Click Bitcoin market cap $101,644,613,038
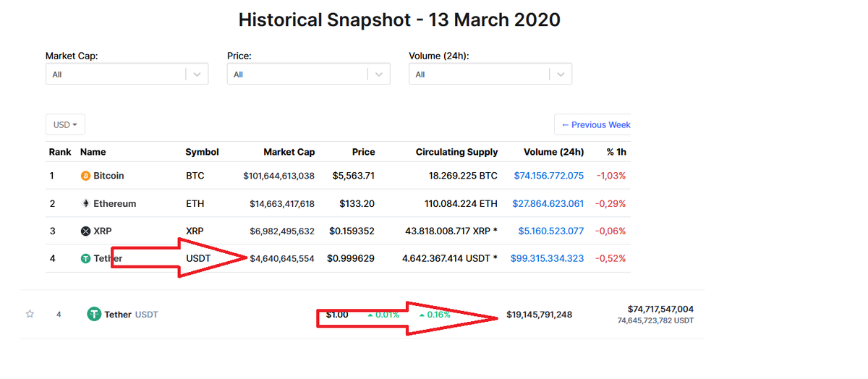The width and height of the screenshot is (868, 379). 279,176
